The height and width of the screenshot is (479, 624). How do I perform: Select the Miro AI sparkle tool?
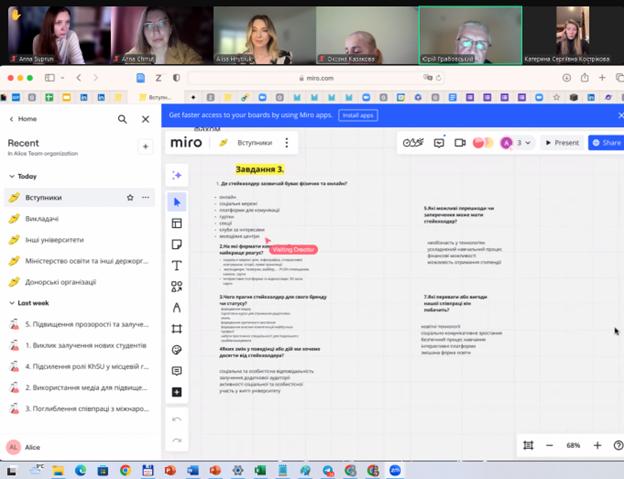(x=177, y=175)
